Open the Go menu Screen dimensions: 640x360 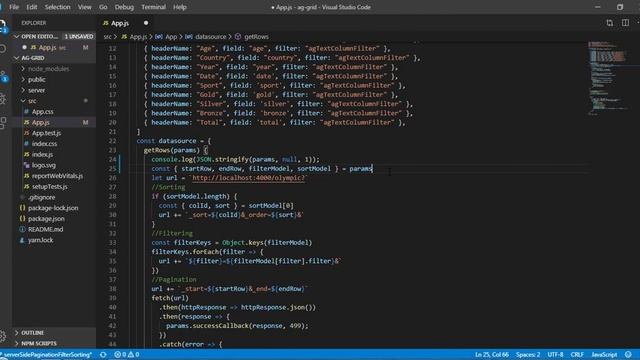point(103,7)
